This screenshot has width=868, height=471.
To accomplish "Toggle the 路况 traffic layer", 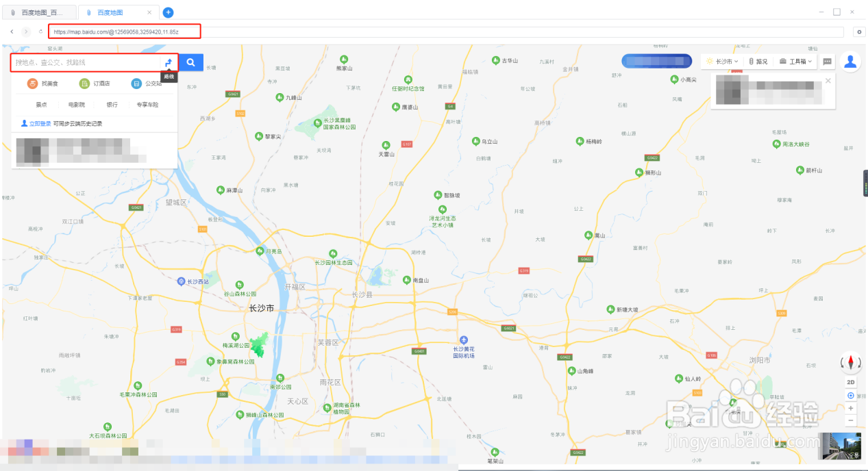I will coord(758,62).
